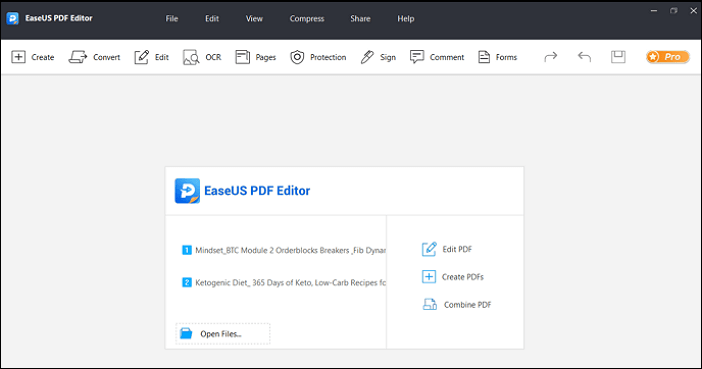Click the number 1 recent file badge

pos(187,250)
